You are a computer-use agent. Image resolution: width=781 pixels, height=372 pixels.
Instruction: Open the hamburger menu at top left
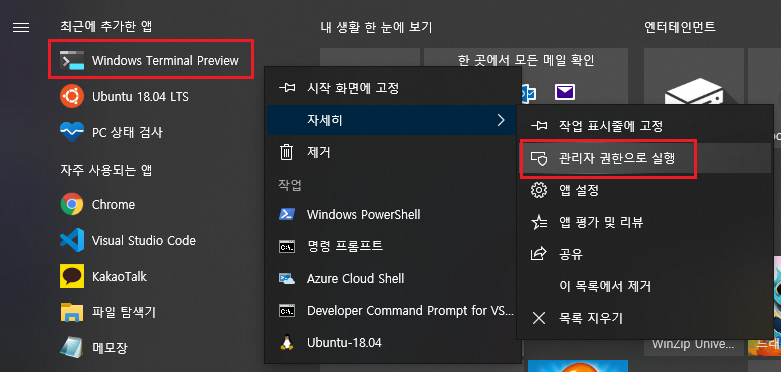coord(21,27)
